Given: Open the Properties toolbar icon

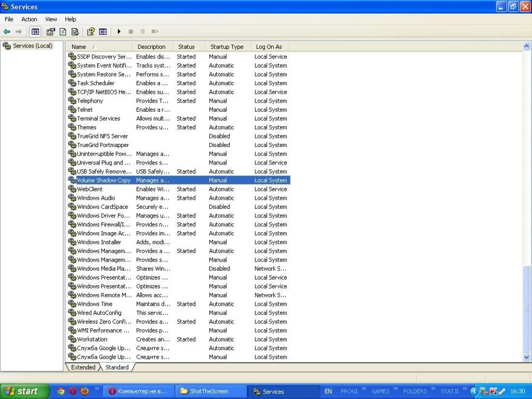Looking at the screenshot, I should 51,31.
